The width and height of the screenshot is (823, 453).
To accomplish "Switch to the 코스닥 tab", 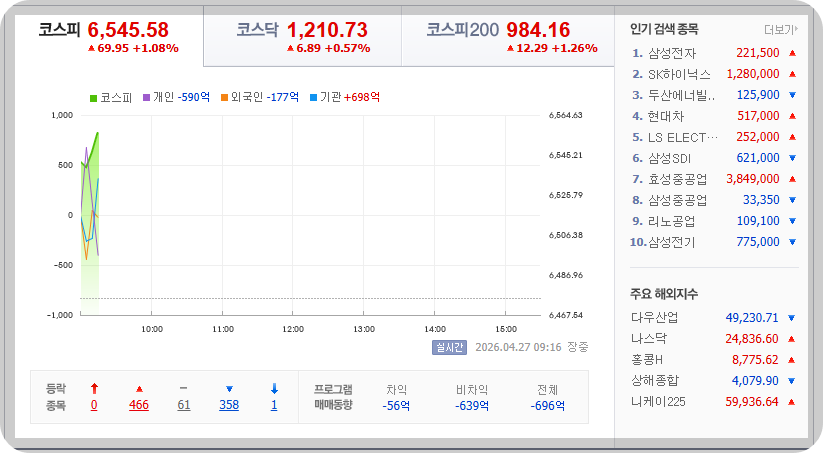I will pyautogui.click(x=303, y=38).
